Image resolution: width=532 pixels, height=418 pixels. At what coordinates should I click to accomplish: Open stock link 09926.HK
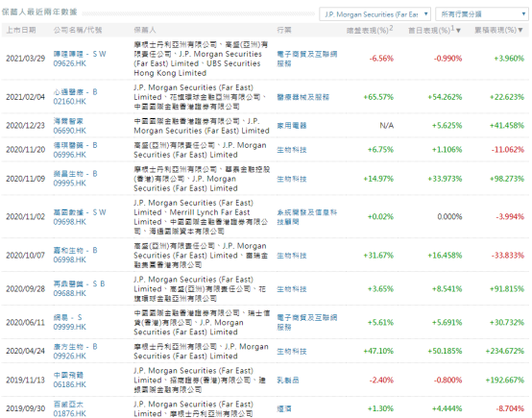pos(69,357)
